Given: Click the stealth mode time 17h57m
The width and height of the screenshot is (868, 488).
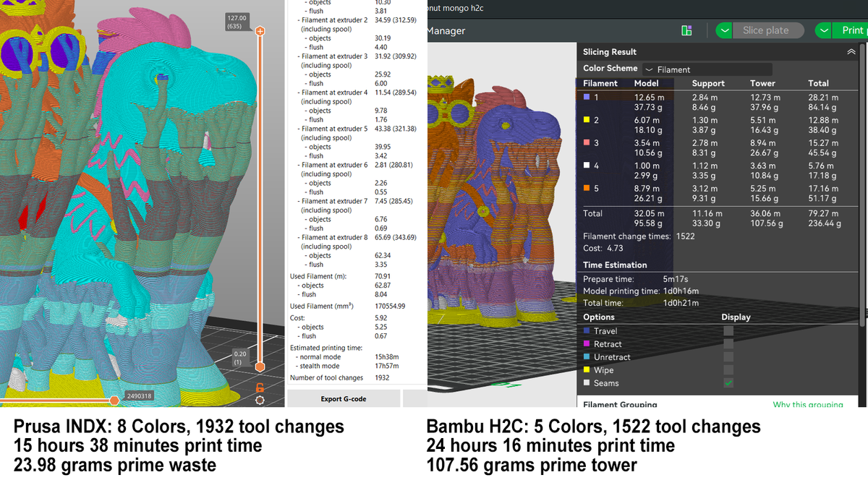Looking at the screenshot, I should [x=387, y=366].
